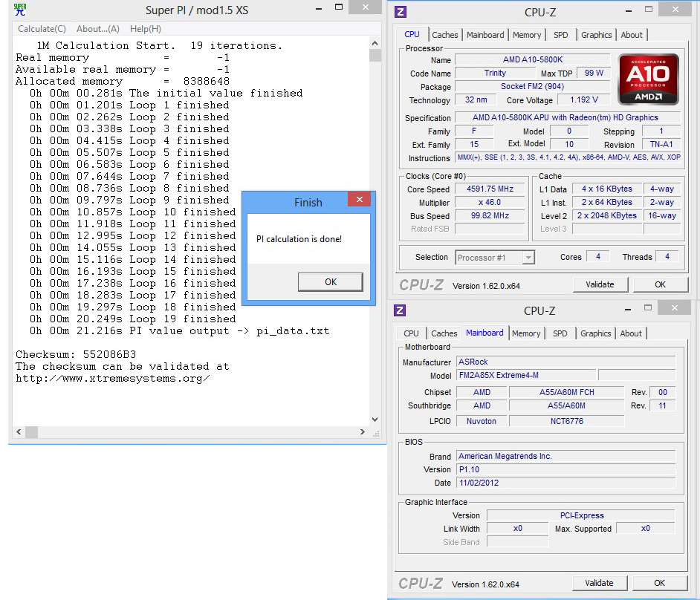Screen dimensions: 700x600
Task: Click the BIOS Brand American Megatrends Inc.
Action: (565, 456)
